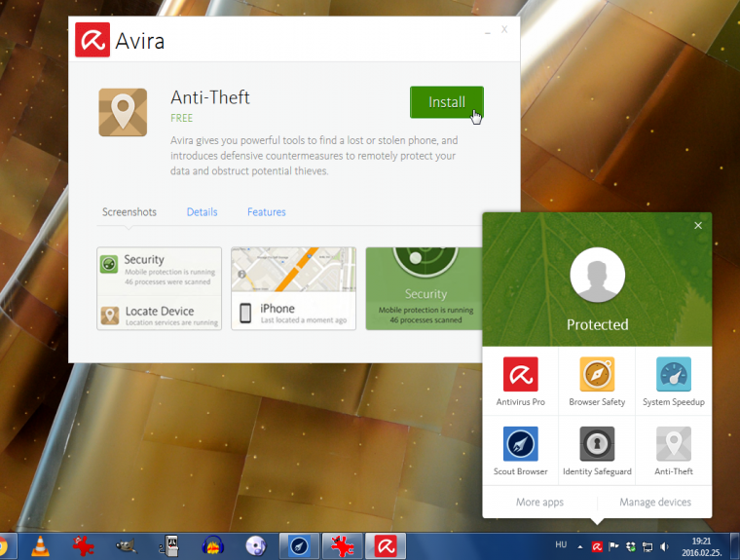This screenshot has width=740, height=560.
Task: Click the green Install button
Action: point(447,102)
